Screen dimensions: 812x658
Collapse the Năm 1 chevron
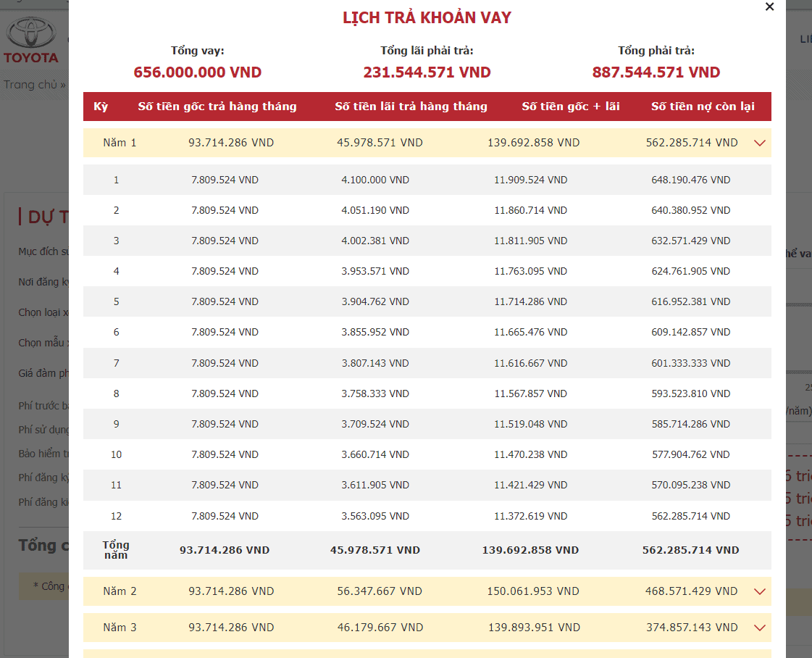pyautogui.click(x=759, y=143)
